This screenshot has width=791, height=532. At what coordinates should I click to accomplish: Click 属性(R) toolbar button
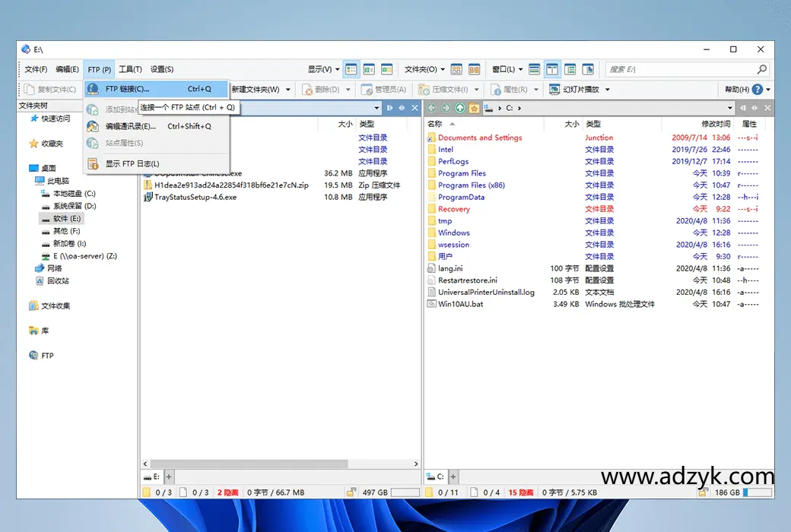click(x=510, y=89)
